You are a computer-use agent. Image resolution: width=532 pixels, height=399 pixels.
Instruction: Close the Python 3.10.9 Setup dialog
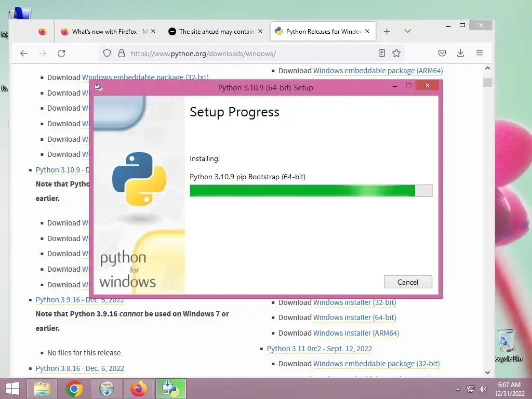coord(427,86)
